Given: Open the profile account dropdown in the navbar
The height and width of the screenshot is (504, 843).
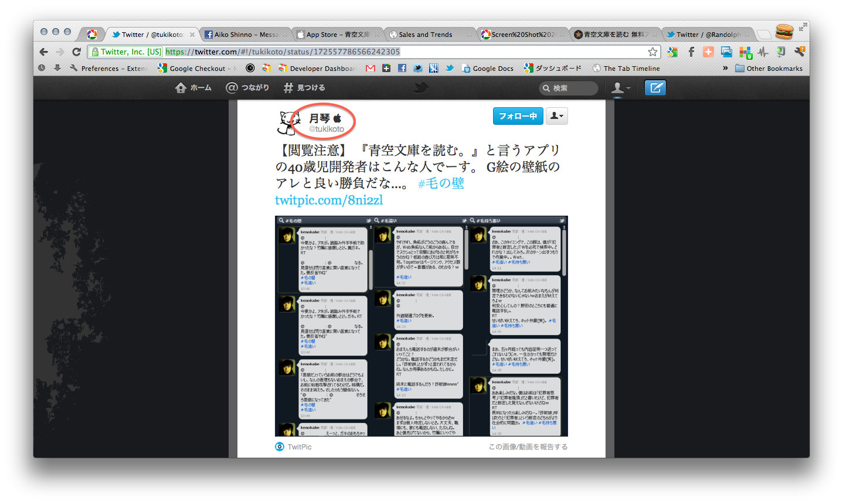Looking at the screenshot, I should coord(621,88).
